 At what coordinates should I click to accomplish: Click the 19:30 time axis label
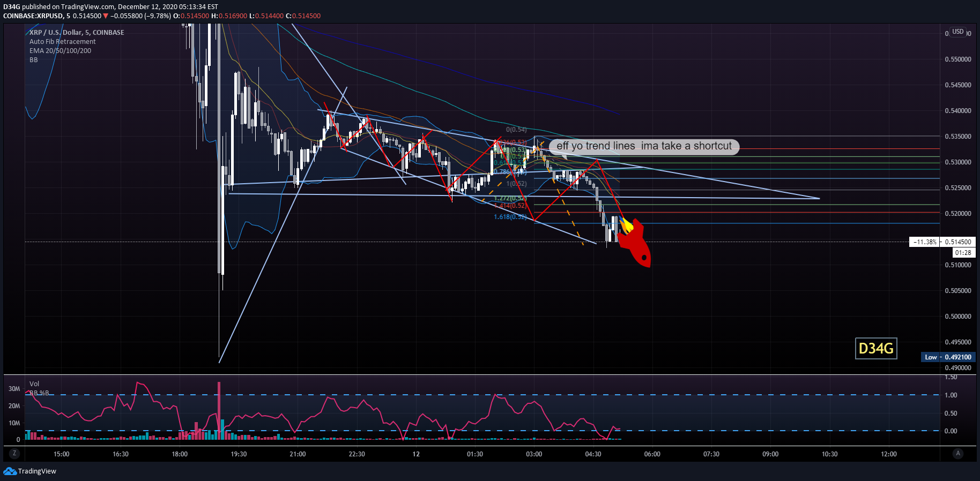[x=239, y=454]
